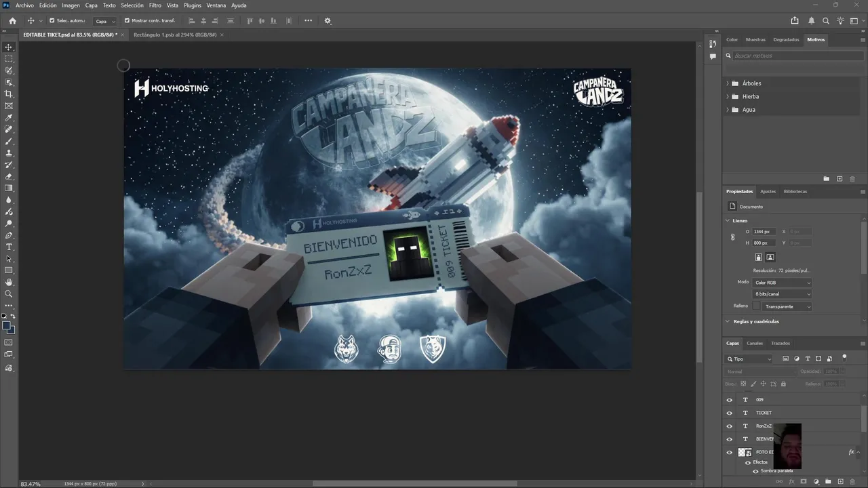Select the Frame tool

pyautogui.click(x=9, y=106)
